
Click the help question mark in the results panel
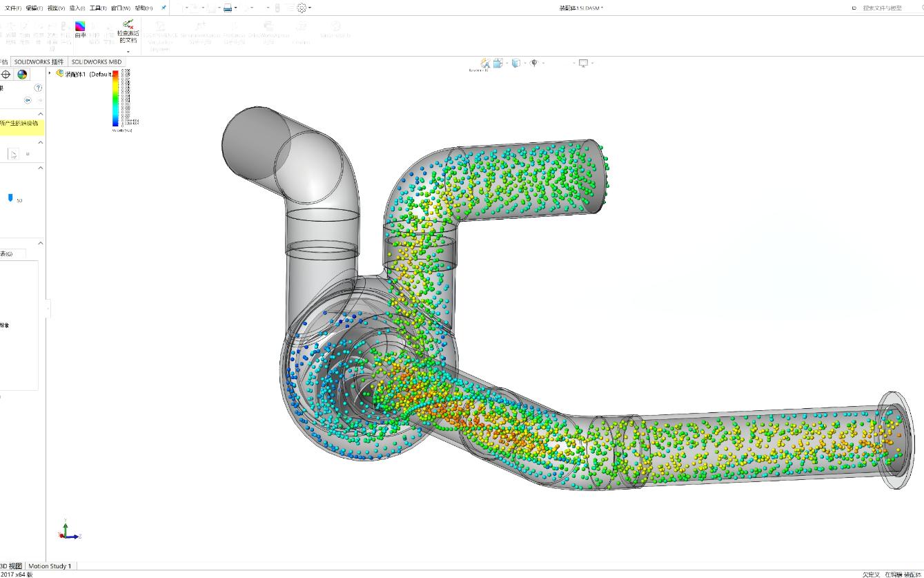click(39, 88)
